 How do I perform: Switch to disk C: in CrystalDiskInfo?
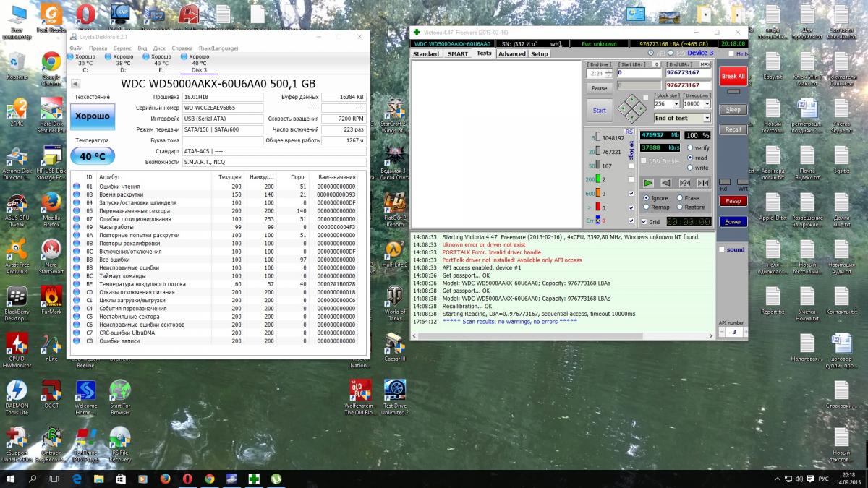(x=85, y=64)
